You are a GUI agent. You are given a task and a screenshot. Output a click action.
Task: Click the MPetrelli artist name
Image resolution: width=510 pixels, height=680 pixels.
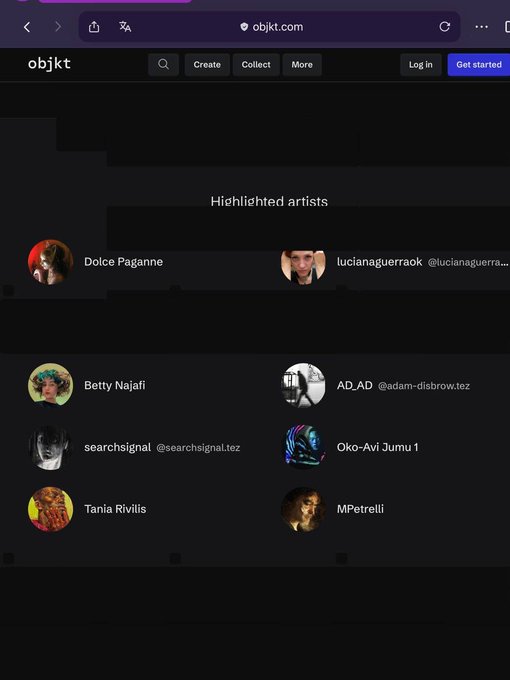coord(360,509)
